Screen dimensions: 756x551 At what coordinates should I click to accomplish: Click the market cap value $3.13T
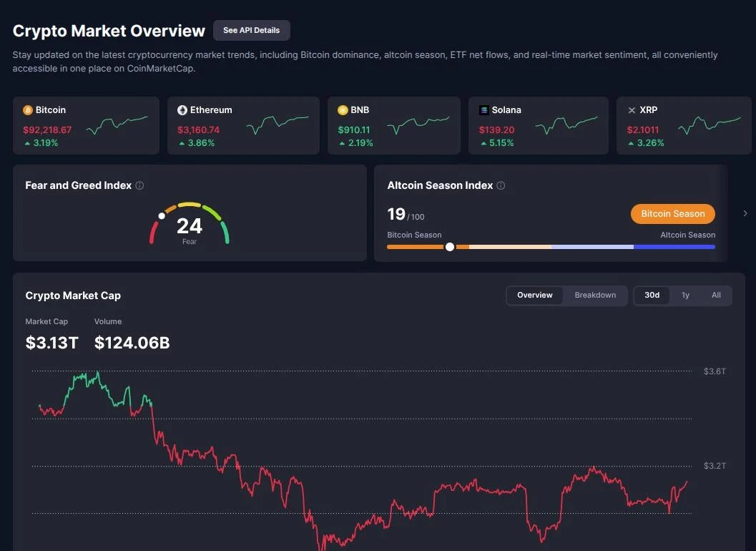tap(51, 343)
